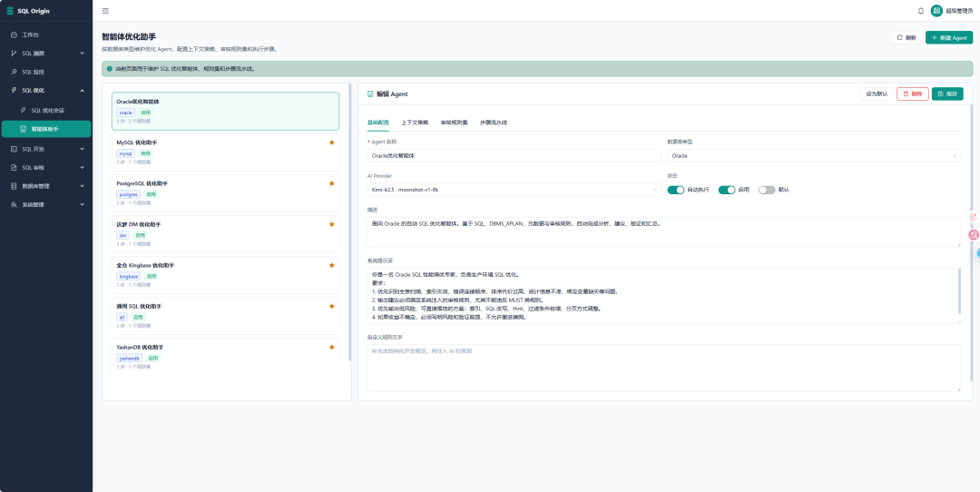Image resolution: width=980 pixels, height=492 pixels.
Task: Open notifications via the bell icon
Action: tap(921, 11)
